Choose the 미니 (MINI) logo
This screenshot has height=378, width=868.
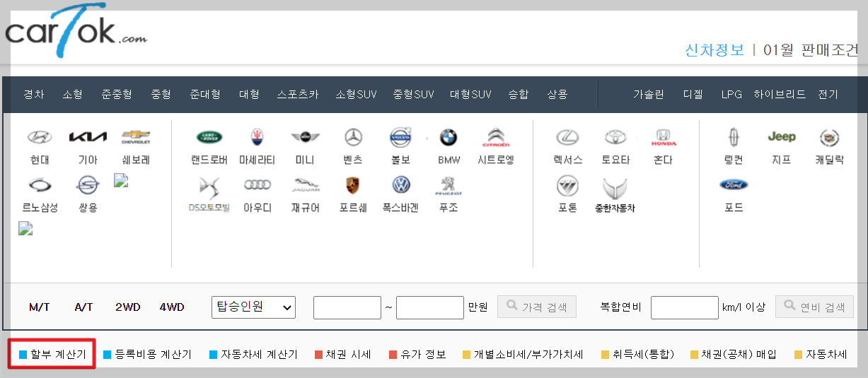click(x=305, y=137)
